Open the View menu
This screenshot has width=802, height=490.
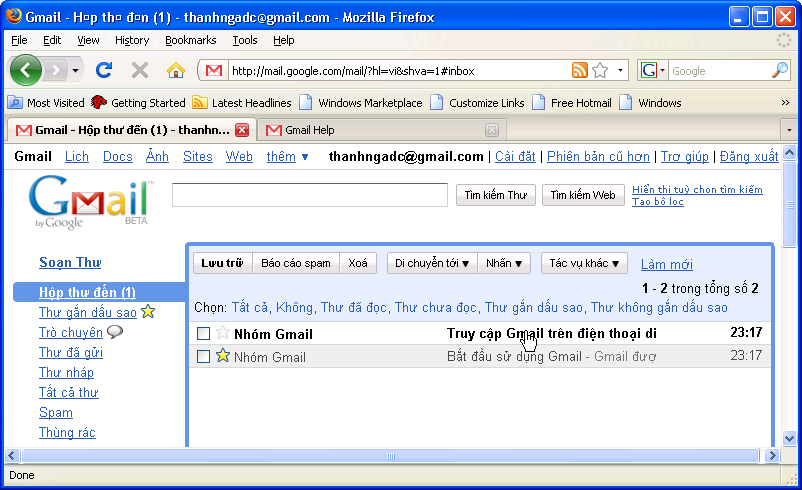click(x=88, y=40)
